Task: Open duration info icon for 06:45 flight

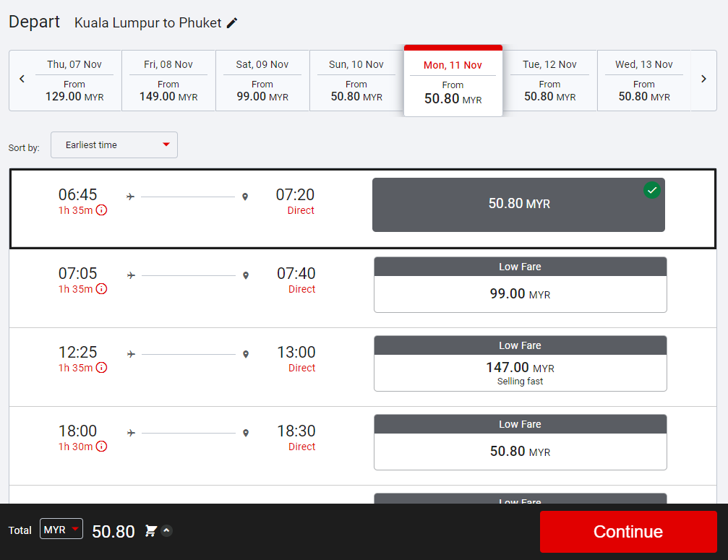Action: (102, 210)
